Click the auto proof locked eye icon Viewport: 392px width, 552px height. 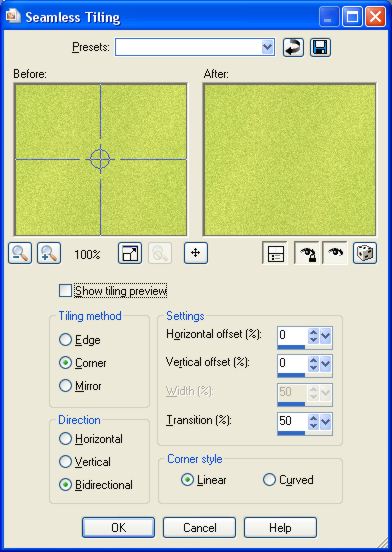(306, 253)
